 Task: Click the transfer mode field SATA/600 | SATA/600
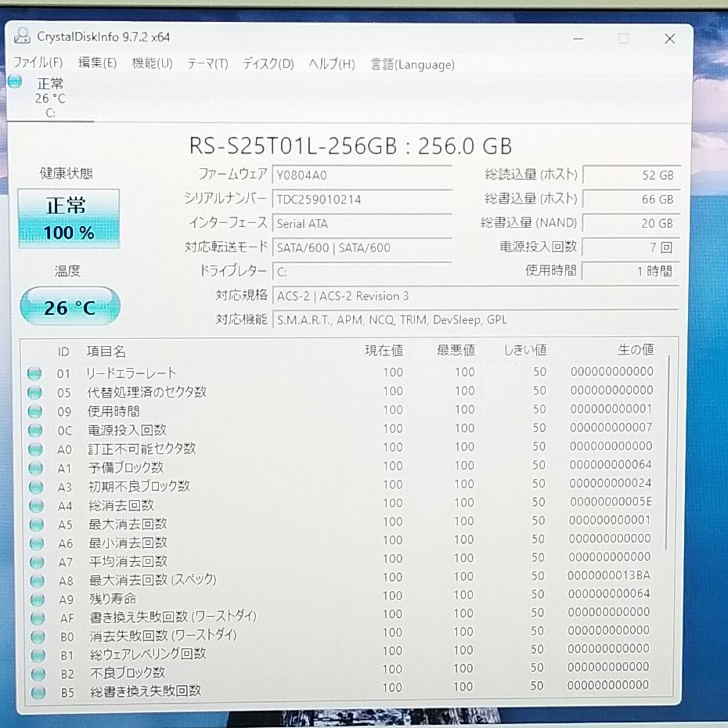tap(362, 248)
